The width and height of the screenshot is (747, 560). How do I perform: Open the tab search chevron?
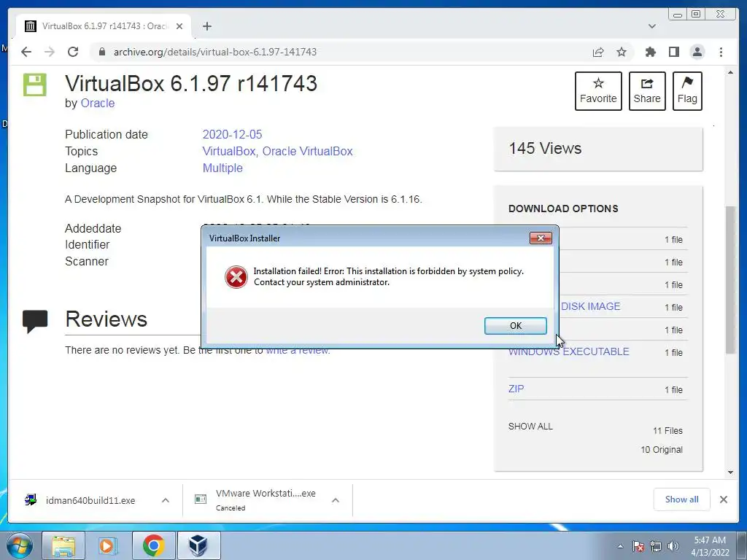coord(652,26)
